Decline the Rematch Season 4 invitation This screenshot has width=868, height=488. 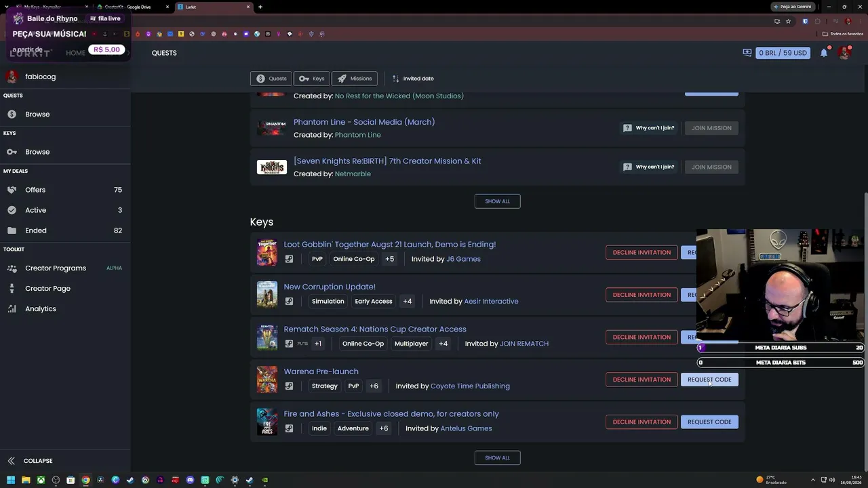click(x=642, y=338)
